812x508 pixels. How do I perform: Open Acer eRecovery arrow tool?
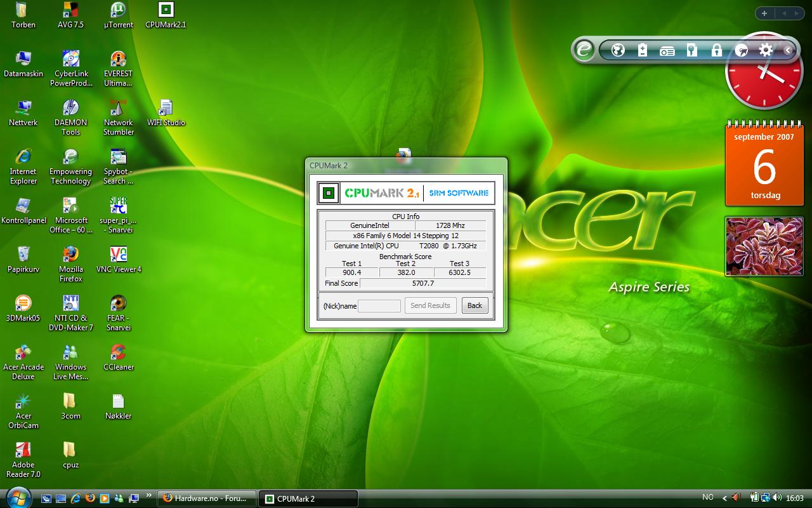[x=741, y=50]
